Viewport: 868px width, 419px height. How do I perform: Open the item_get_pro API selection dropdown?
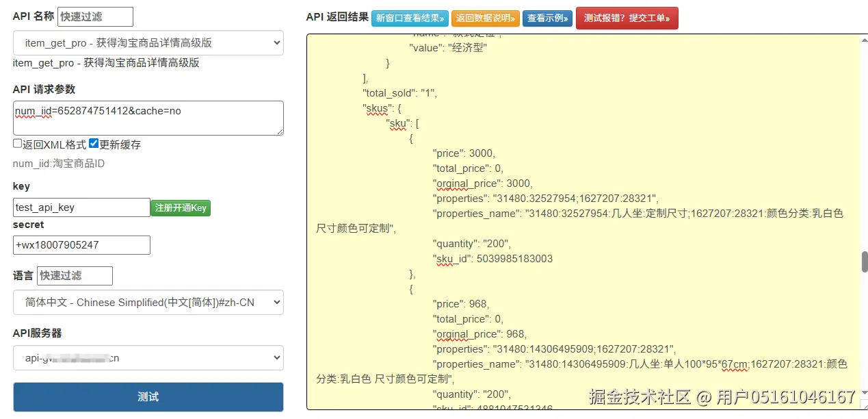click(148, 42)
